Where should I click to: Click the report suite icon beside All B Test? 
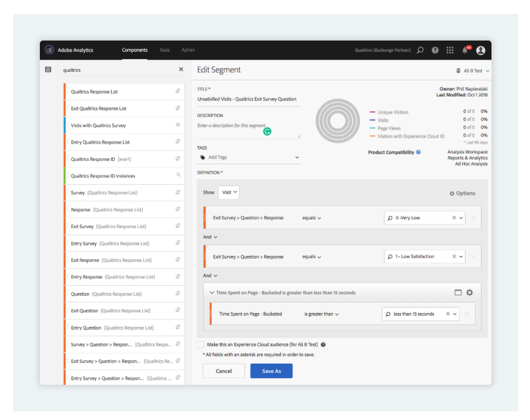(458, 70)
